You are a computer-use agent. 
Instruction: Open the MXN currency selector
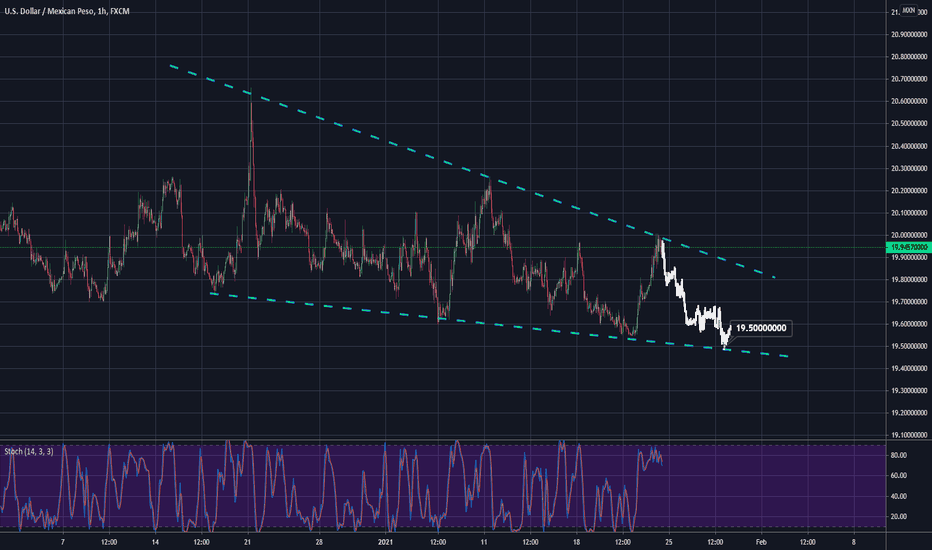[909, 10]
